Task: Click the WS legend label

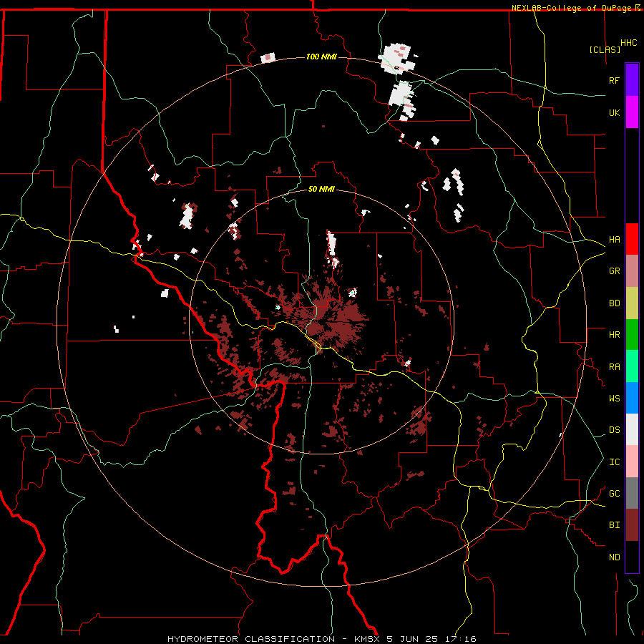Action: [x=614, y=399]
